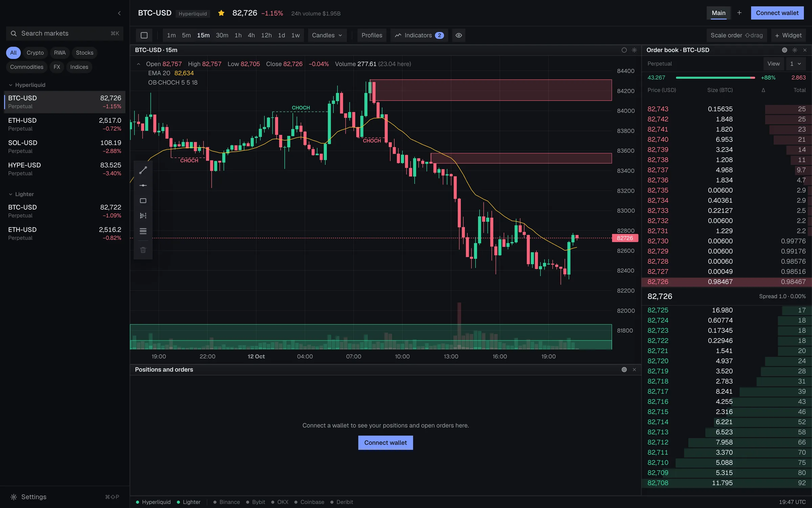Click the upper red order block zone on chart
Viewport: 812px width, 508px height.
coord(491,90)
